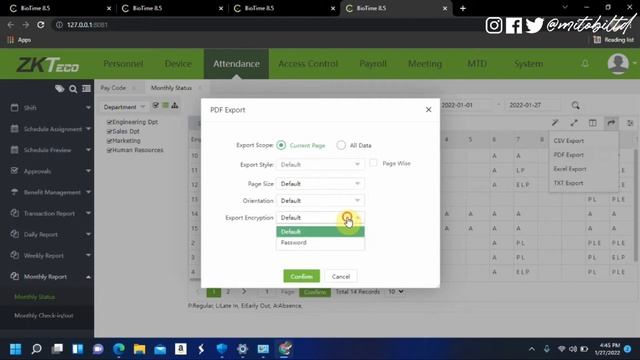The height and width of the screenshot is (360, 640).
Task: Click the notification bell icon
Action: (585, 64)
